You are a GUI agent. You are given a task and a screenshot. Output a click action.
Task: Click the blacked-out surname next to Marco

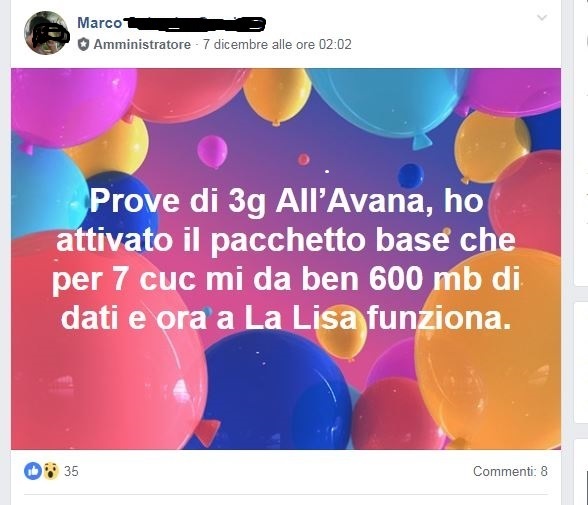[195, 24]
